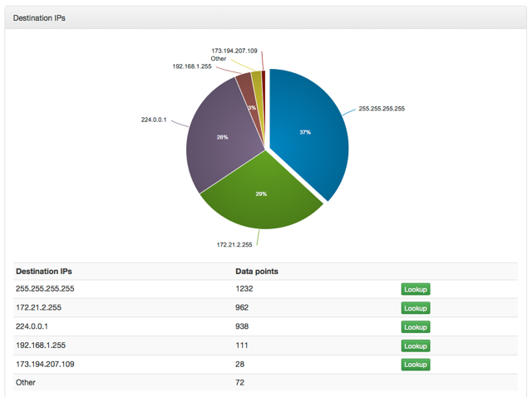
Task: Click the 173.194.207.109 label above the pie
Action: click(234, 50)
